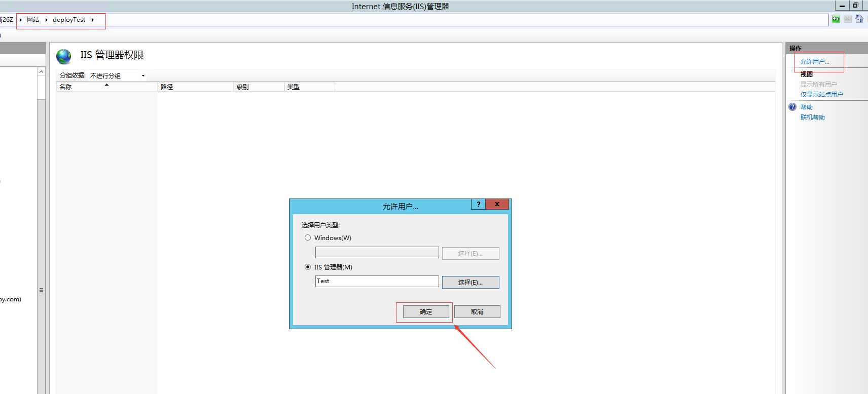Click the disabled Windows user name field

[x=377, y=252]
